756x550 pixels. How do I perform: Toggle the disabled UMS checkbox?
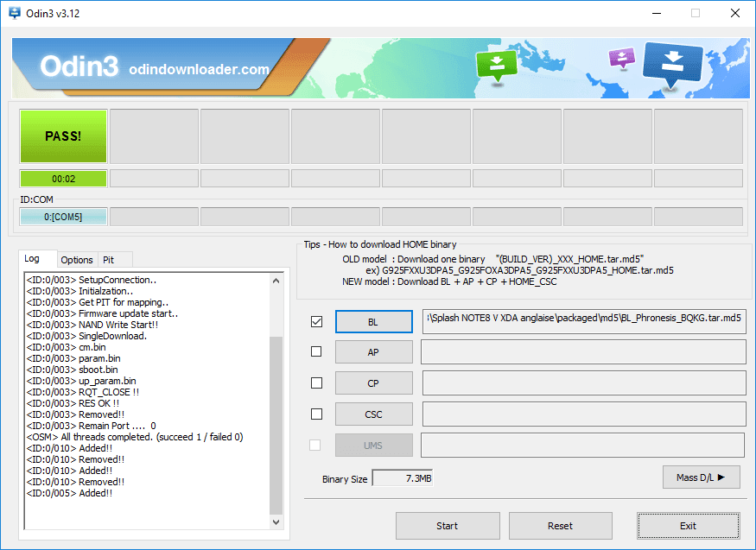(x=314, y=445)
